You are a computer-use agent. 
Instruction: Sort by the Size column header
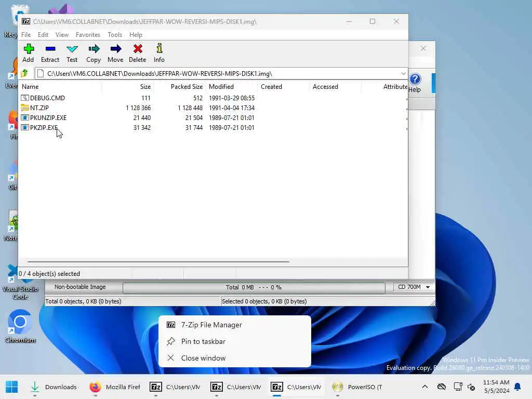128,87
